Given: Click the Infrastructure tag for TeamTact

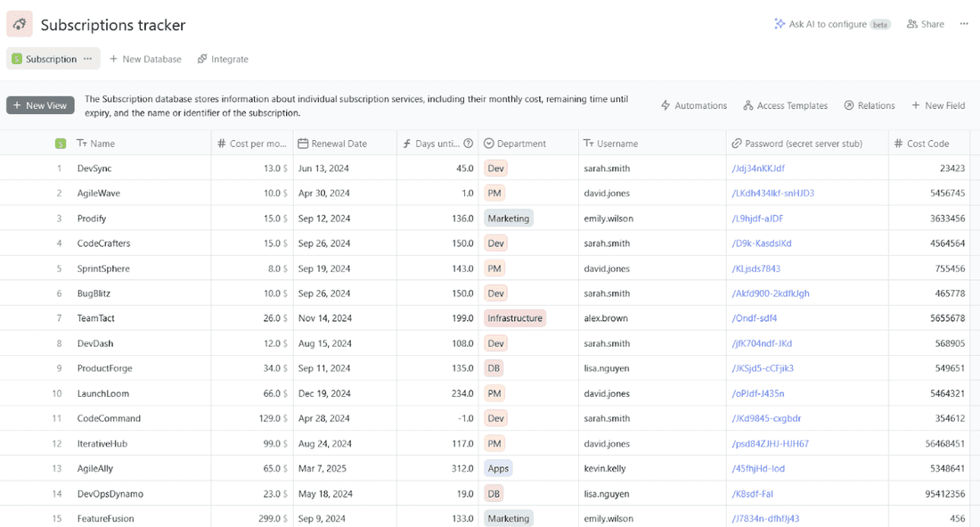Looking at the screenshot, I should (x=515, y=318).
